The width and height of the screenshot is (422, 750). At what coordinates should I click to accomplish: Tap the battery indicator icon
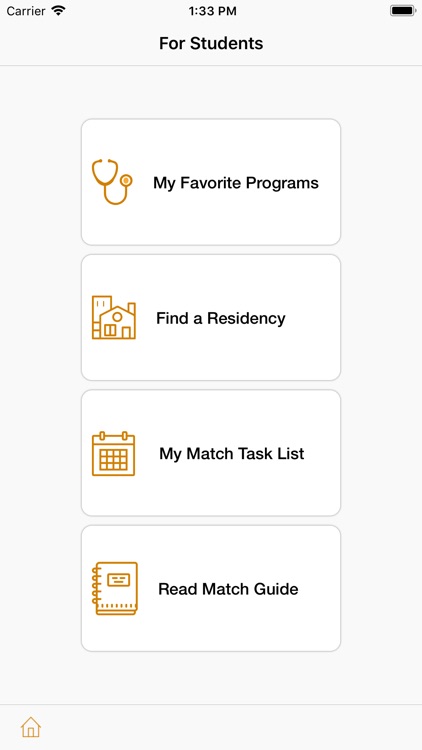click(x=403, y=11)
